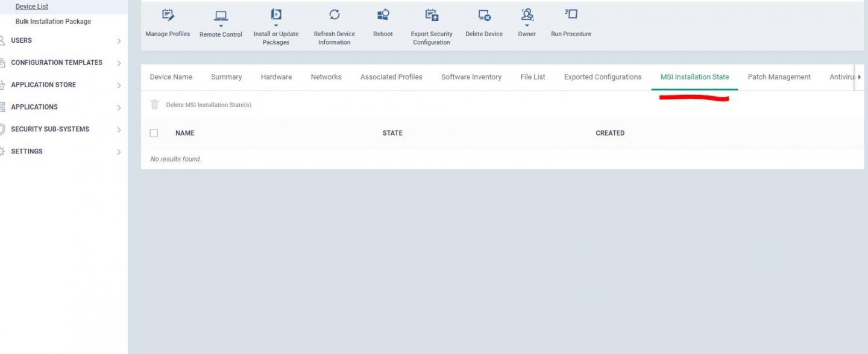This screenshot has width=868, height=354.
Task: Switch to the Hardware tab
Action: pos(277,77)
